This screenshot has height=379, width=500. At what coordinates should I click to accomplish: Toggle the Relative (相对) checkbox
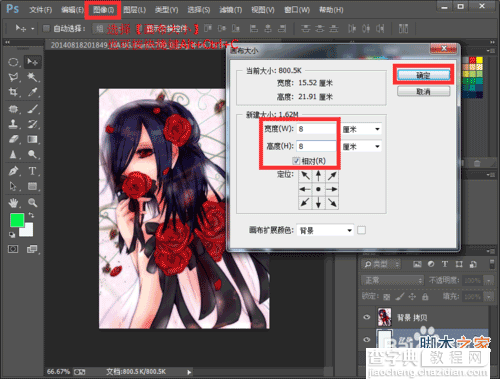tap(296, 161)
